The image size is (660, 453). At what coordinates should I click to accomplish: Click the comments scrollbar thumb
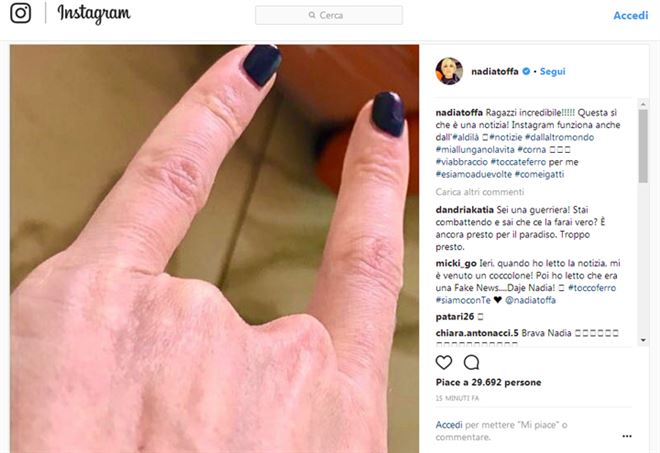click(643, 146)
